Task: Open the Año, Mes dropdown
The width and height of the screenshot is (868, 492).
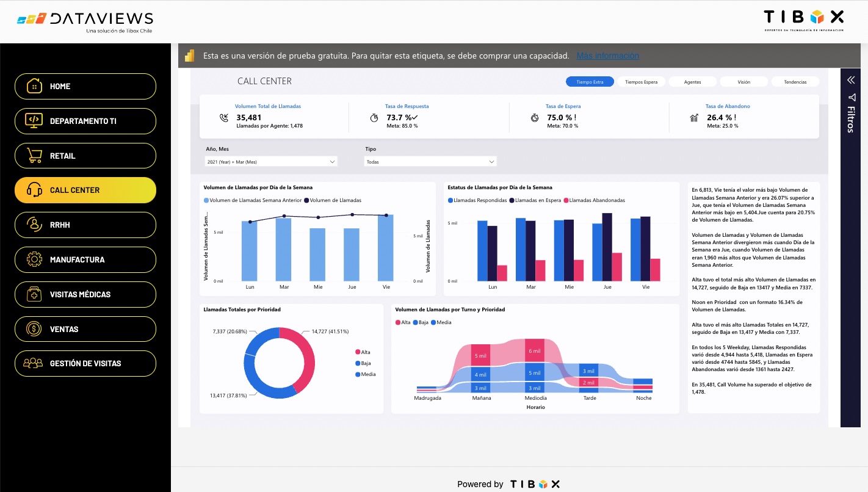Action: 271,161
